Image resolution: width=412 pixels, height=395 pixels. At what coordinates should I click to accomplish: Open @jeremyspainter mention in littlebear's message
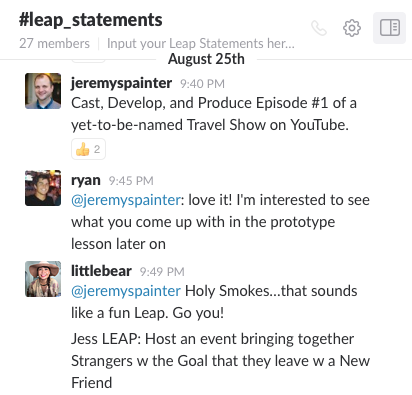[x=126, y=291]
